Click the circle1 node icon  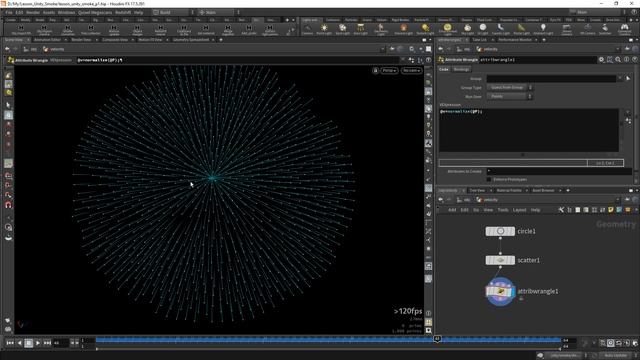coord(500,231)
